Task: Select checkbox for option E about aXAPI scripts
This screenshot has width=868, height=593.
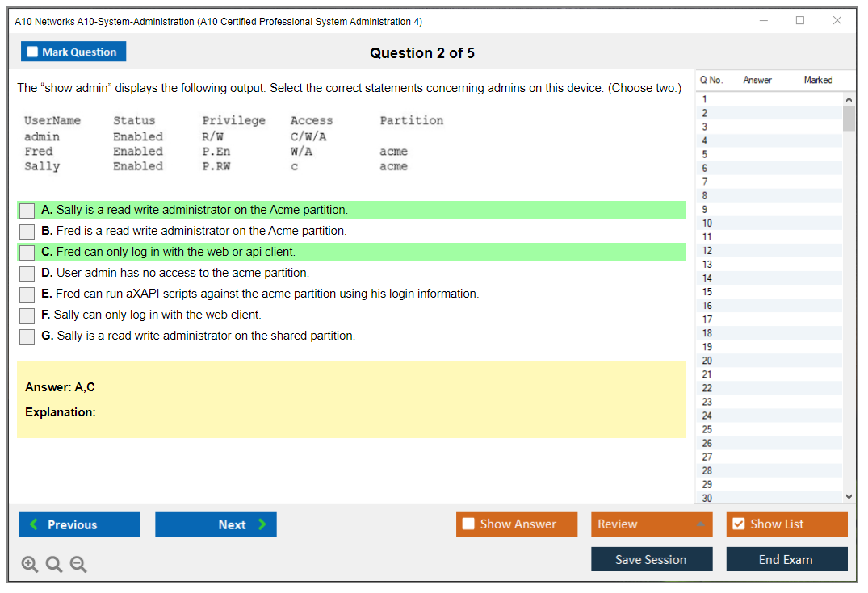Action: [27, 294]
